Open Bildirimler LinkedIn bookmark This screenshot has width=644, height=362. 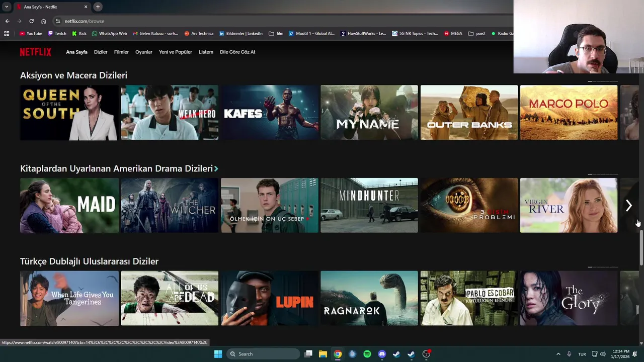[x=241, y=34]
